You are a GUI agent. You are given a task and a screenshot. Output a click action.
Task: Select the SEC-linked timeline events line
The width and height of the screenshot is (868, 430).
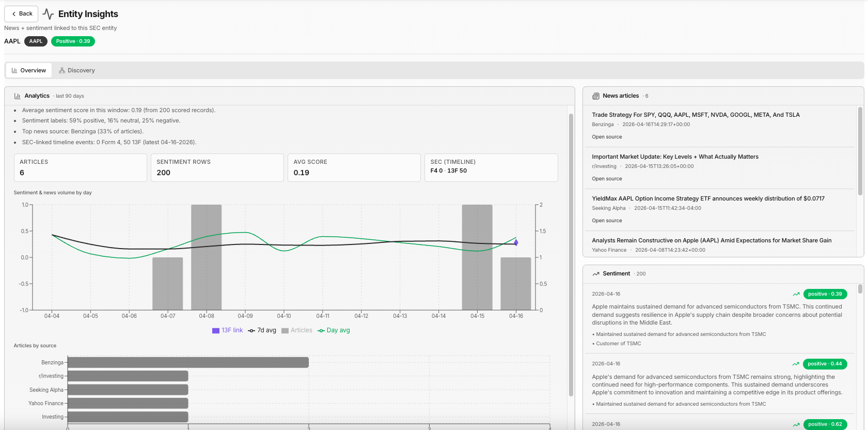[x=109, y=142]
